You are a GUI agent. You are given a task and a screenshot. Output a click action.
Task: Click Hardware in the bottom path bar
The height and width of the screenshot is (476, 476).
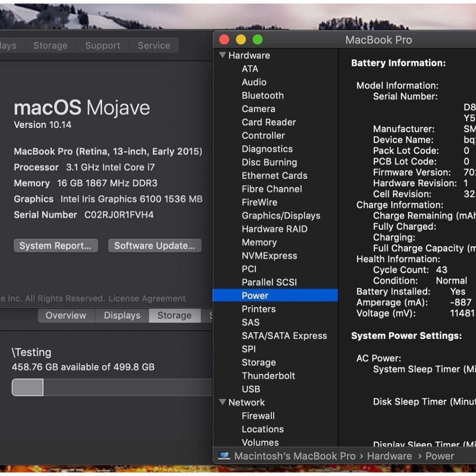(x=389, y=456)
